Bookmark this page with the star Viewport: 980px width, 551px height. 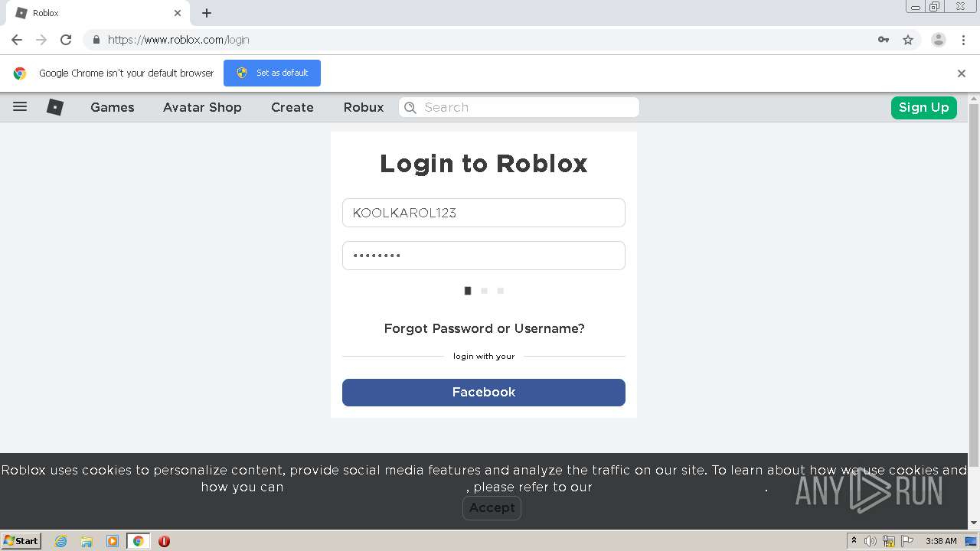pyautogui.click(x=908, y=40)
